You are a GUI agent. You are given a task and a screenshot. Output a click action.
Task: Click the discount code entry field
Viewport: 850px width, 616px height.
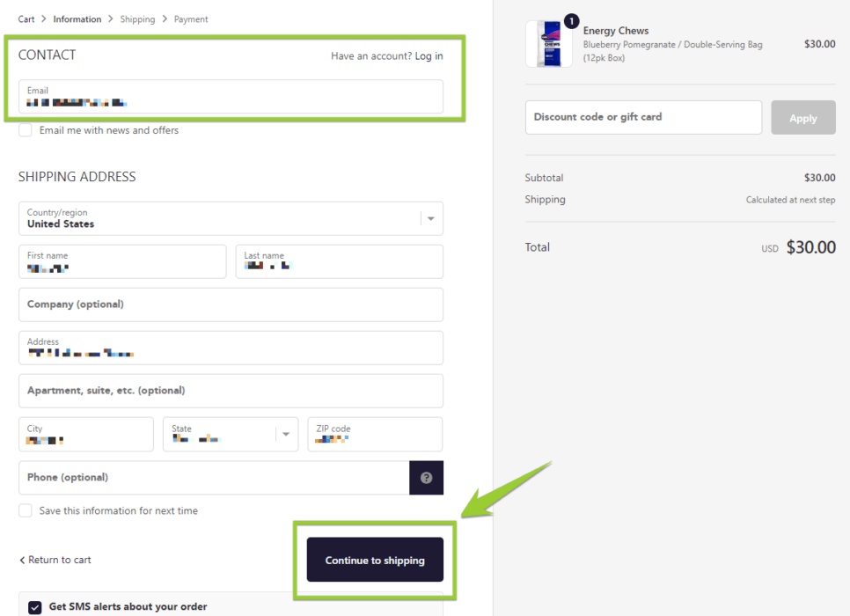[x=643, y=117]
